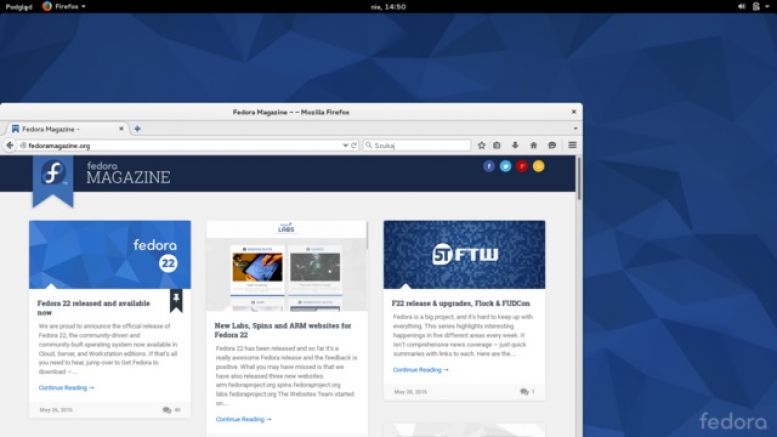Click the sticky pin ribbon on Fedora 22 post
Screen dimensions: 777x437
click(x=176, y=301)
